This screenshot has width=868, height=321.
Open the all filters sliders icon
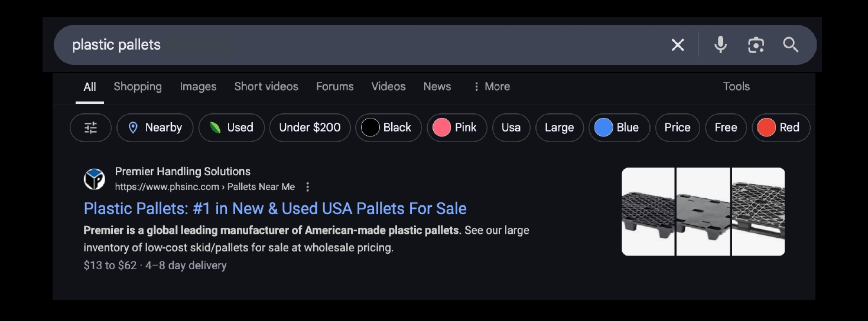click(x=90, y=127)
